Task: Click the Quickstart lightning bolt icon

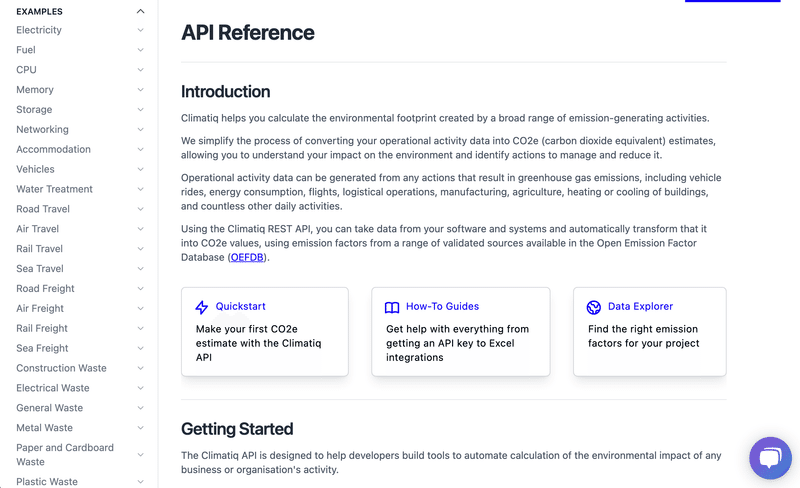Action: coord(202,307)
